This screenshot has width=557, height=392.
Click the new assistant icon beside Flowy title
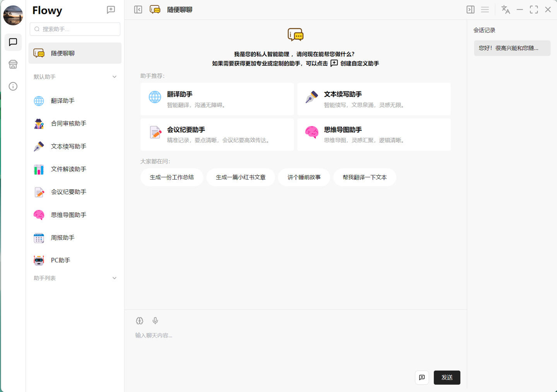tap(111, 10)
